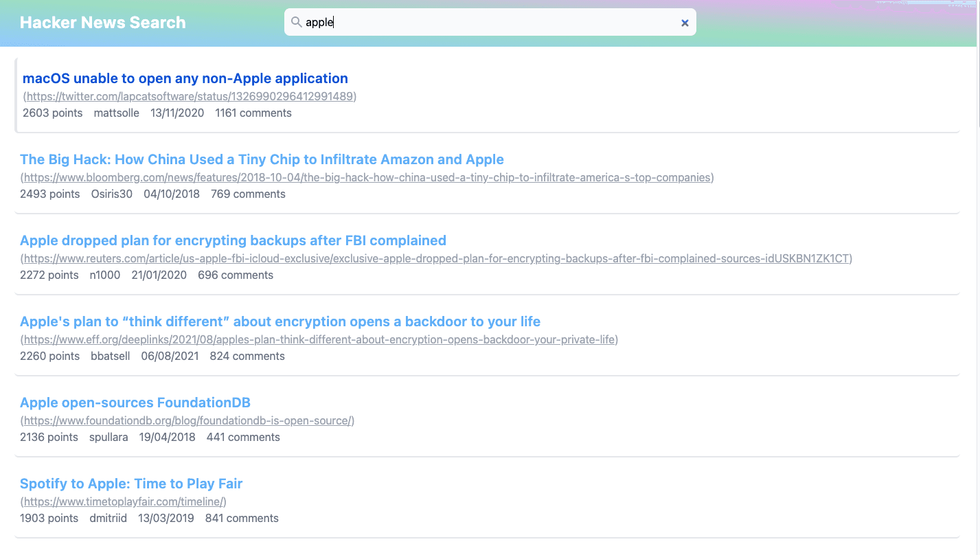
Task: Click the Hacker News Search title
Action: [103, 23]
